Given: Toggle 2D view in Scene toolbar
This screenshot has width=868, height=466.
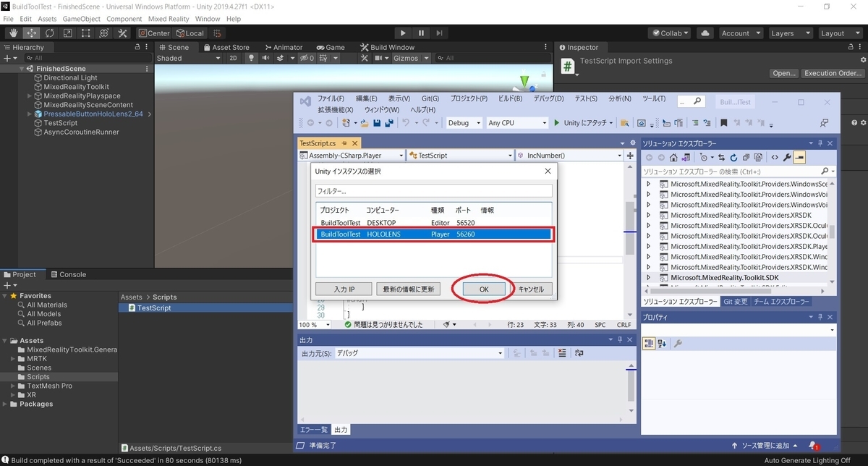Looking at the screenshot, I should [x=233, y=58].
